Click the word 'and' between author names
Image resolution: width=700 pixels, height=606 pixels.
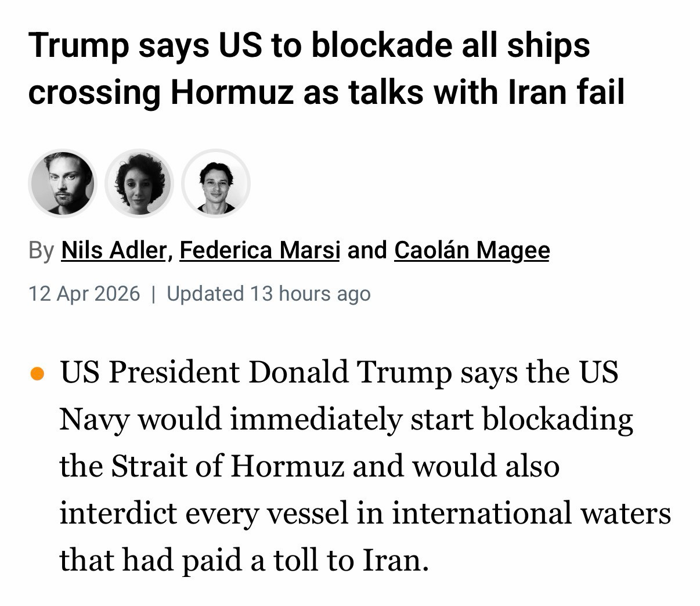coord(367,250)
